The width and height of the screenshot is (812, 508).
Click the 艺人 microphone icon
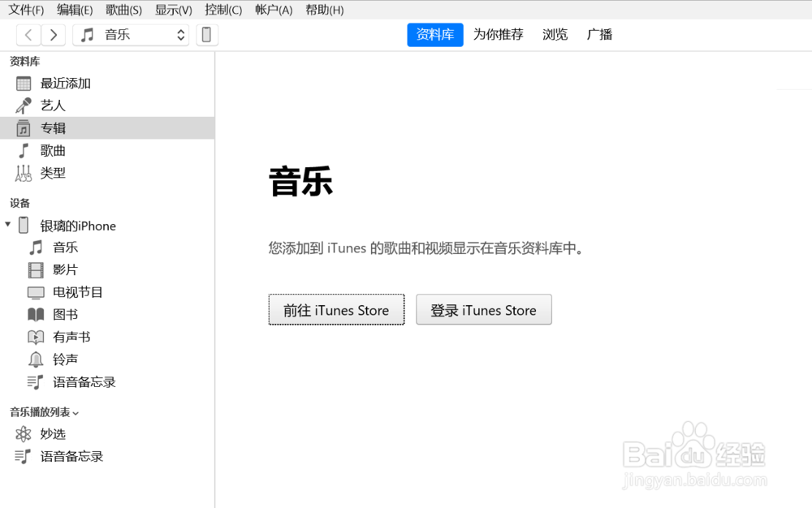click(24, 105)
